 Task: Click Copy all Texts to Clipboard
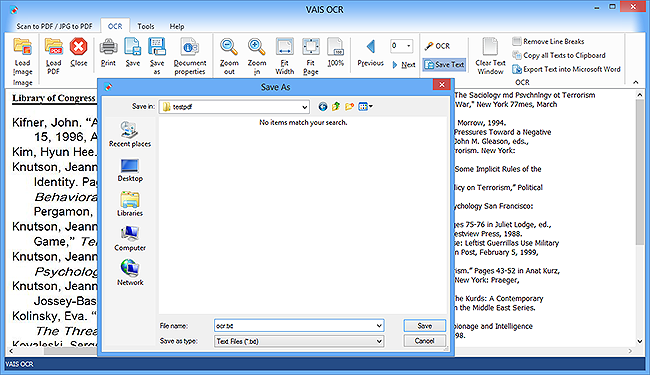click(x=559, y=55)
